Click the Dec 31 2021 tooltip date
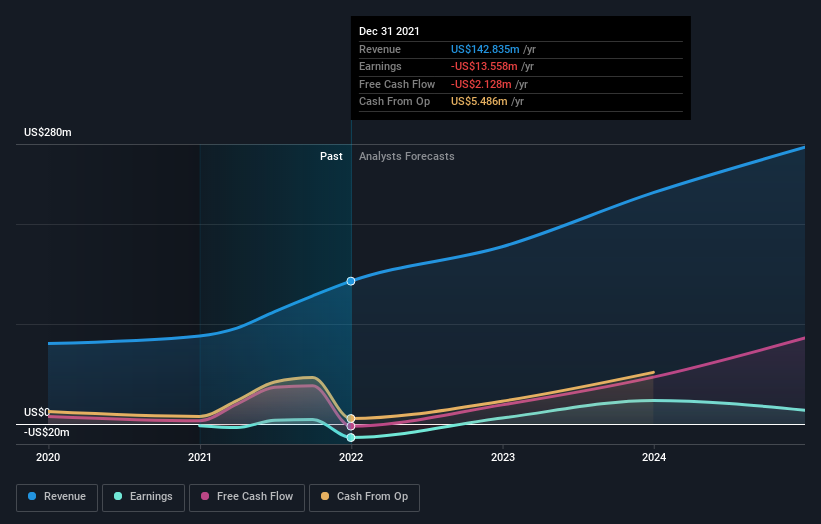The image size is (821, 524). pyautogui.click(x=389, y=31)
